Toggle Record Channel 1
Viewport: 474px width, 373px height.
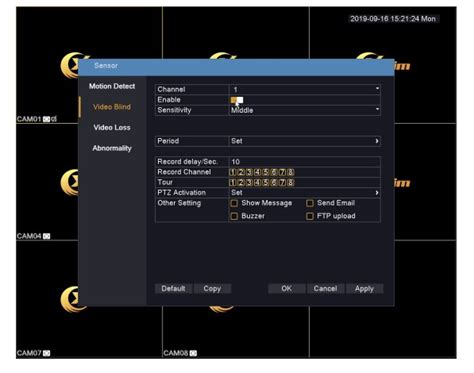(233, 172)
